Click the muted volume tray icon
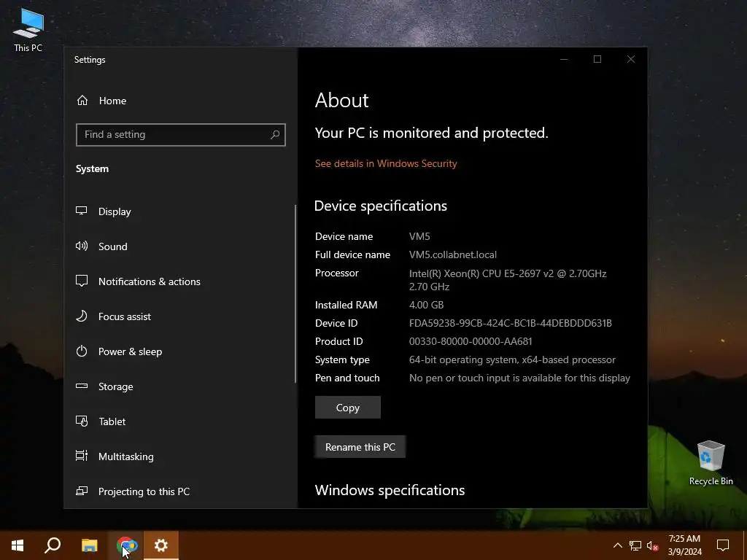 click(x=653, y=545)
